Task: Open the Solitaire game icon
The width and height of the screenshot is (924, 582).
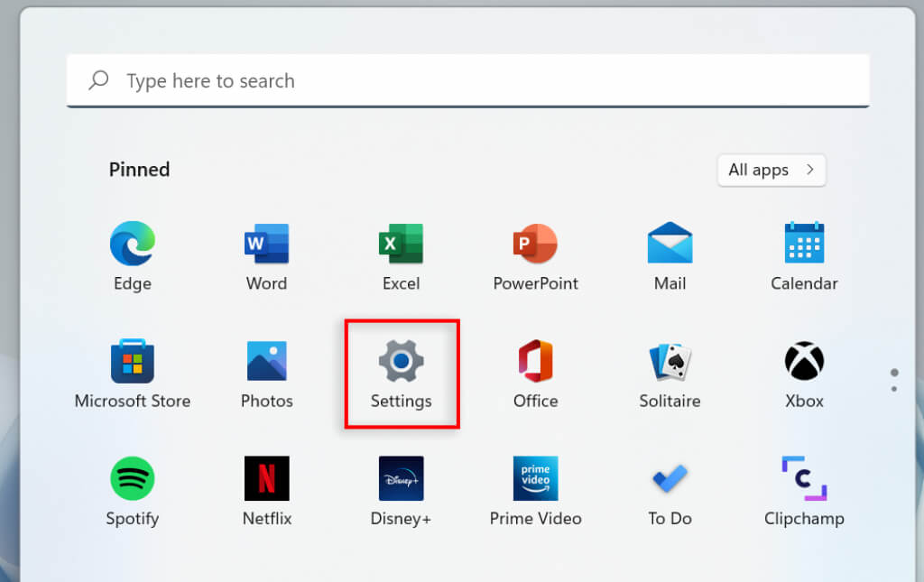Action: tap(670, 361)
